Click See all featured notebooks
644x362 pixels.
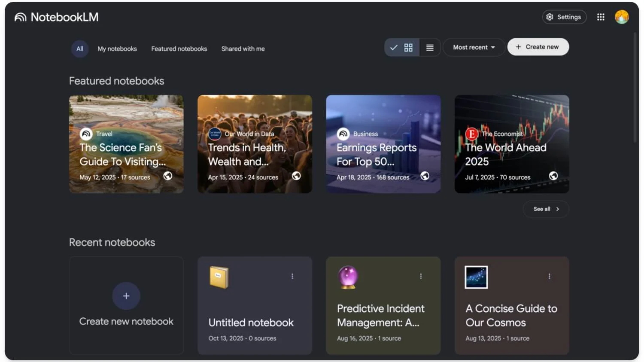coord(546,209)
